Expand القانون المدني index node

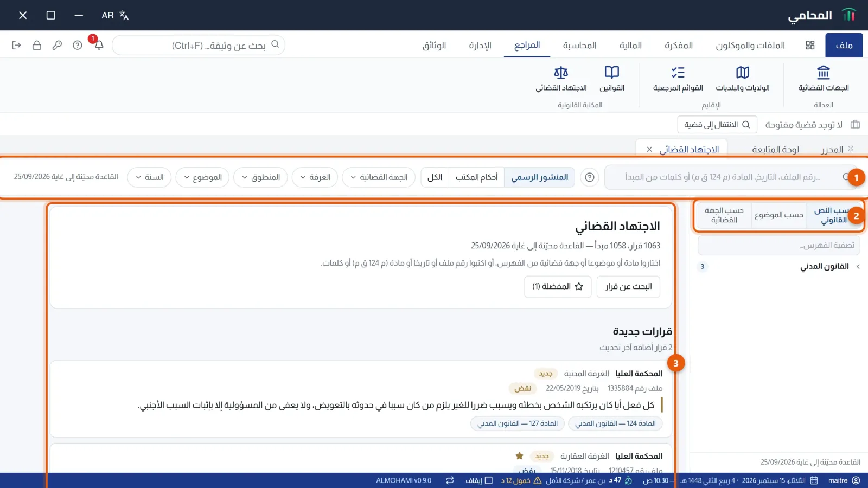[x=858, y=266]
